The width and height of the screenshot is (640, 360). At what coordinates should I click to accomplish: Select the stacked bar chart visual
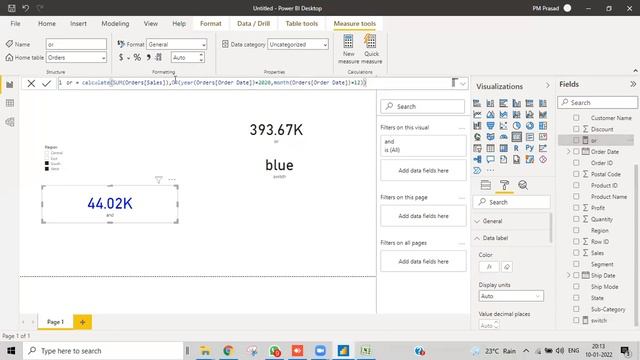tap(477, 103)
